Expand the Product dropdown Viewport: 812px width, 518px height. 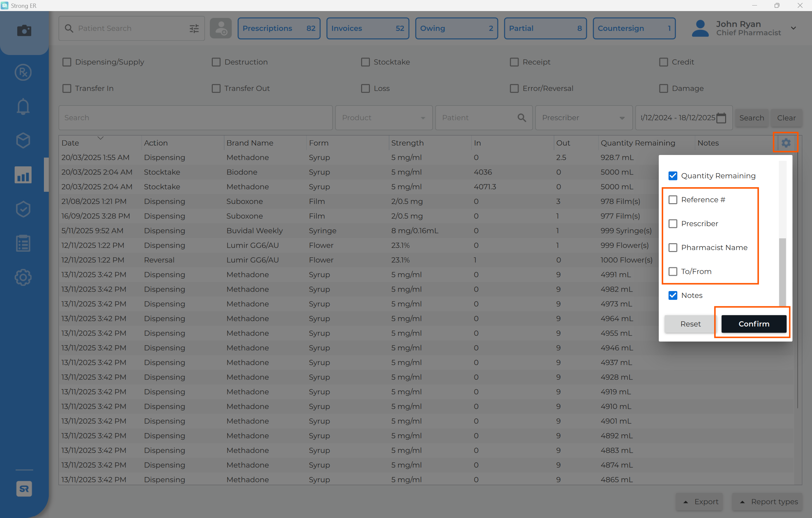(384, 118)
